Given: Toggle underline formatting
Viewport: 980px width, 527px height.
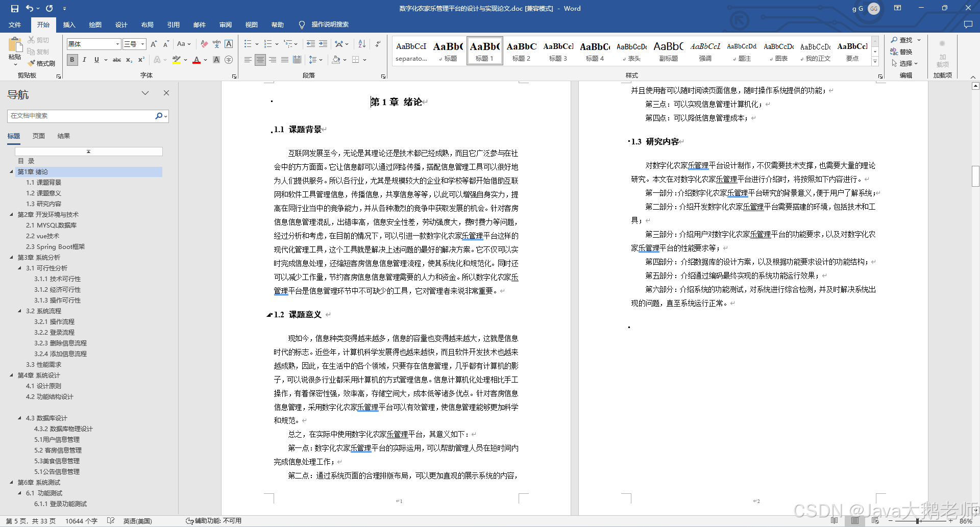Looking at the screenshot, I should (x=96, y=60).
